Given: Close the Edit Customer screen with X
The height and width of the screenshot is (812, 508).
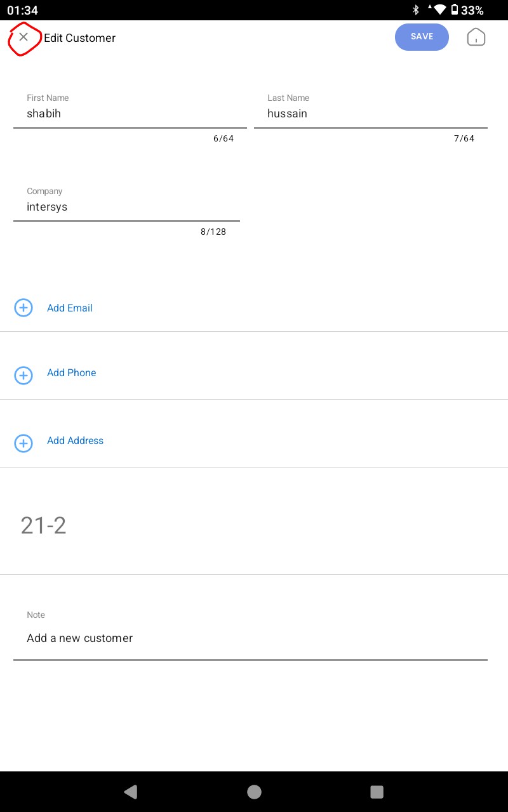Looking at the screenshot, I should (23, 37).
